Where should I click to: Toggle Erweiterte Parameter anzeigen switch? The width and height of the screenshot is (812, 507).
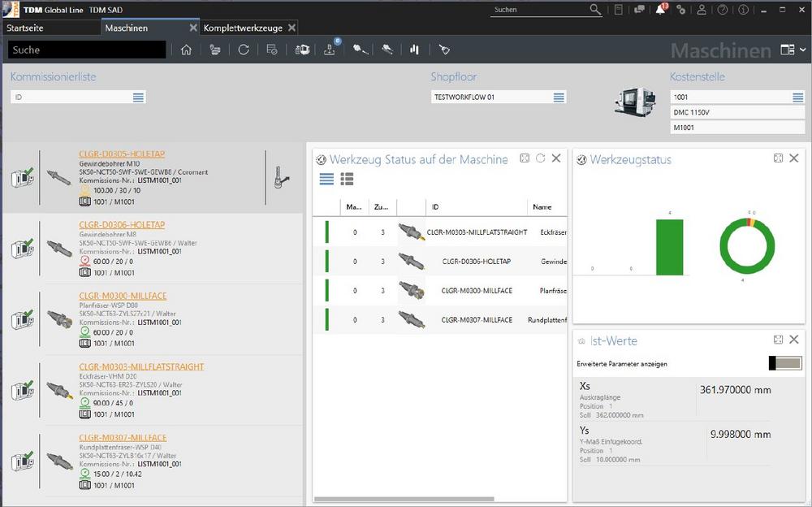tap(785, 363)
